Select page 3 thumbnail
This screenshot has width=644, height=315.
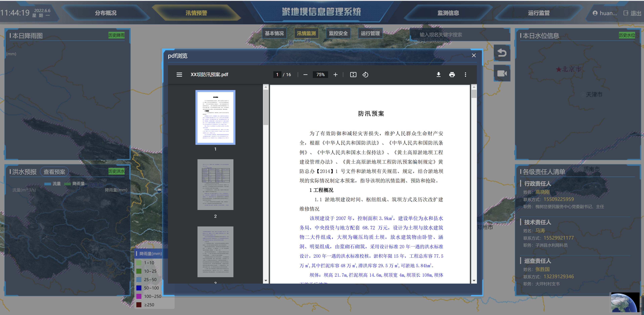tap(215, 252)
